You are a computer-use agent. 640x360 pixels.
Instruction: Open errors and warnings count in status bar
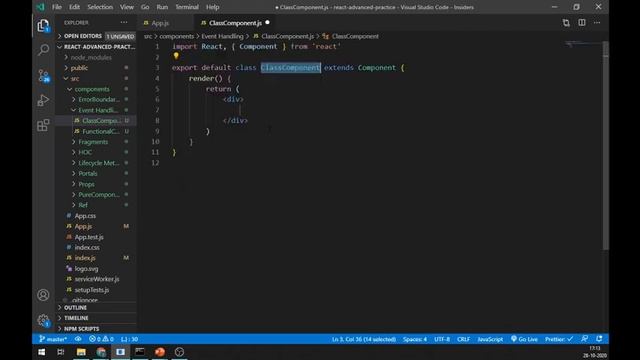click(x=101, y=339)
